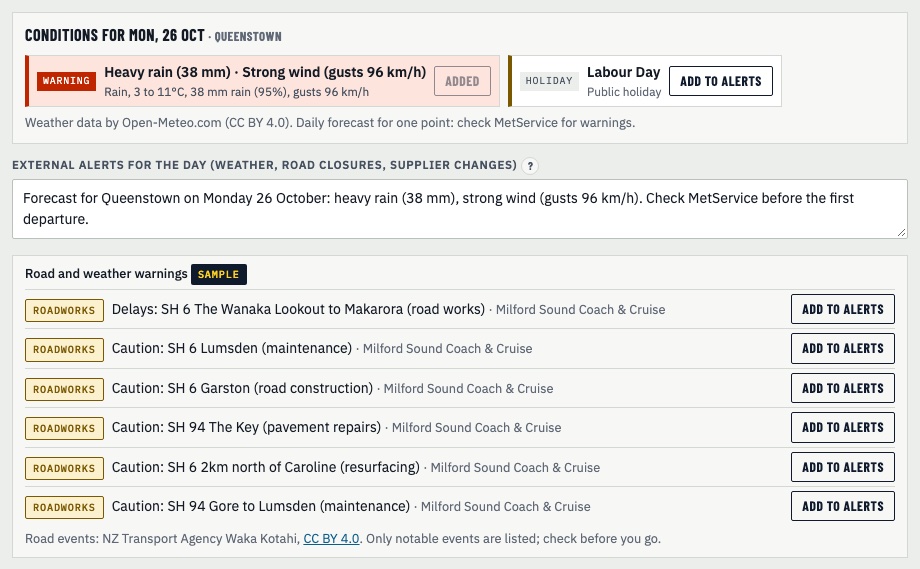Open the CC BY 4.0 license link

pos(331,538)
